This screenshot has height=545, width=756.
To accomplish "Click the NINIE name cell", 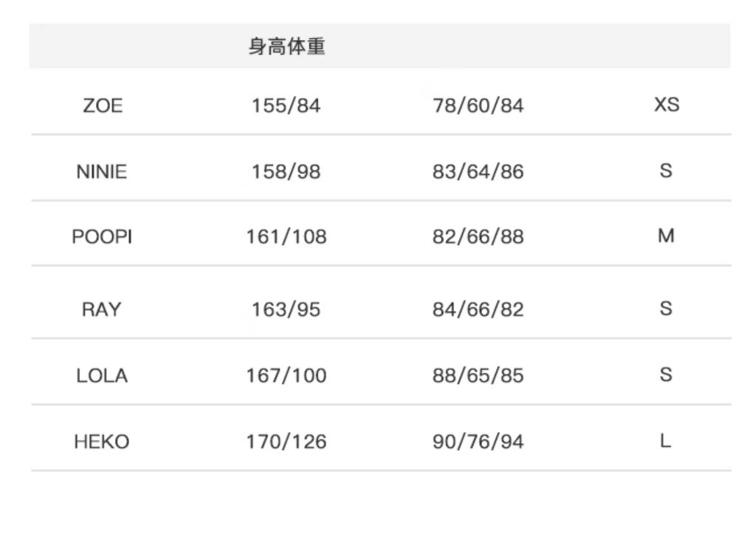I will (x=102, y=172).
